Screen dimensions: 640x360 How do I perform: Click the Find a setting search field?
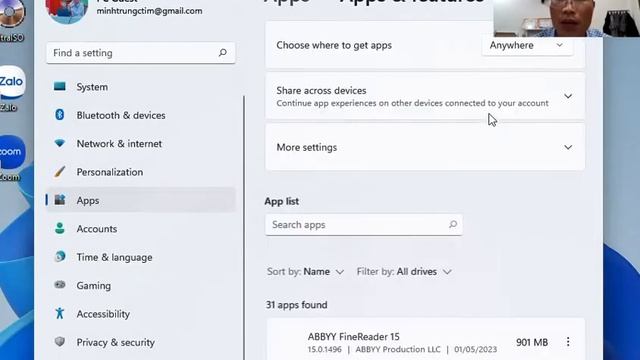[141, 53]
